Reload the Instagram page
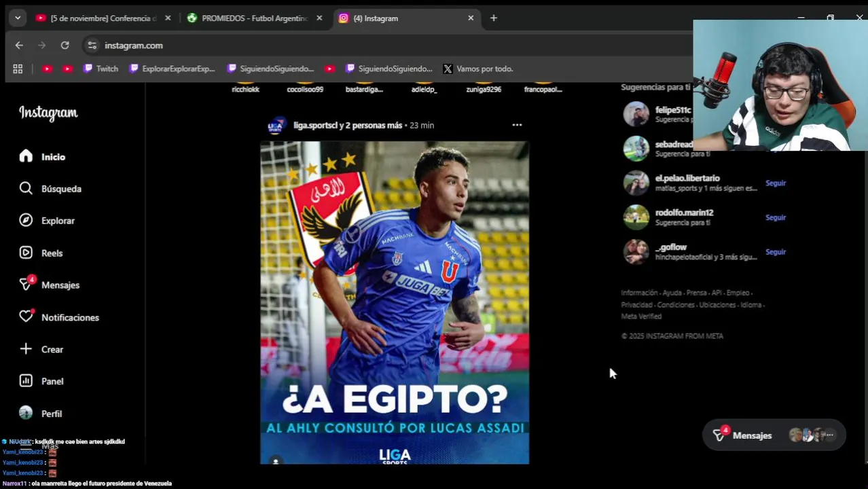 [65, 46]
